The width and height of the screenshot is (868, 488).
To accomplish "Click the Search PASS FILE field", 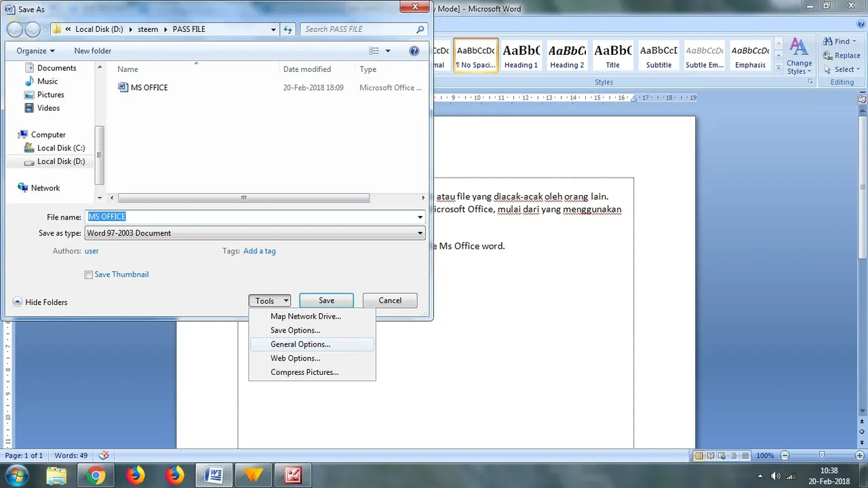I will pyautogui.click(x=357, y=29).
